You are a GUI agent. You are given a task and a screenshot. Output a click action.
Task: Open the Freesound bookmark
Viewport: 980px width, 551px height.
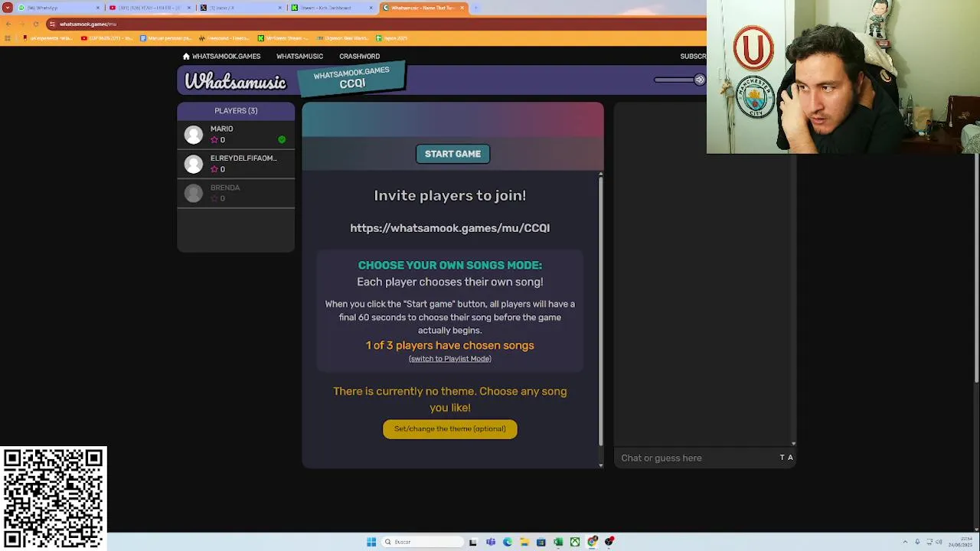tap(224, 38)
